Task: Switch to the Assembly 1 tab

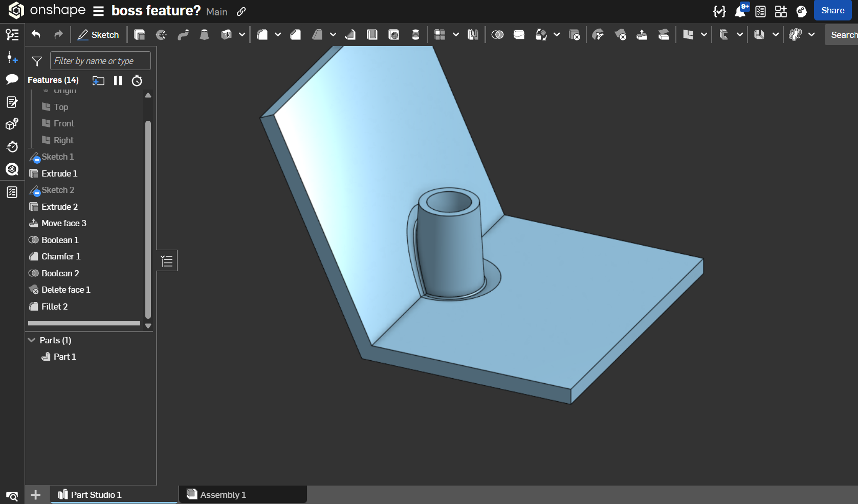Action: point(223,495)
